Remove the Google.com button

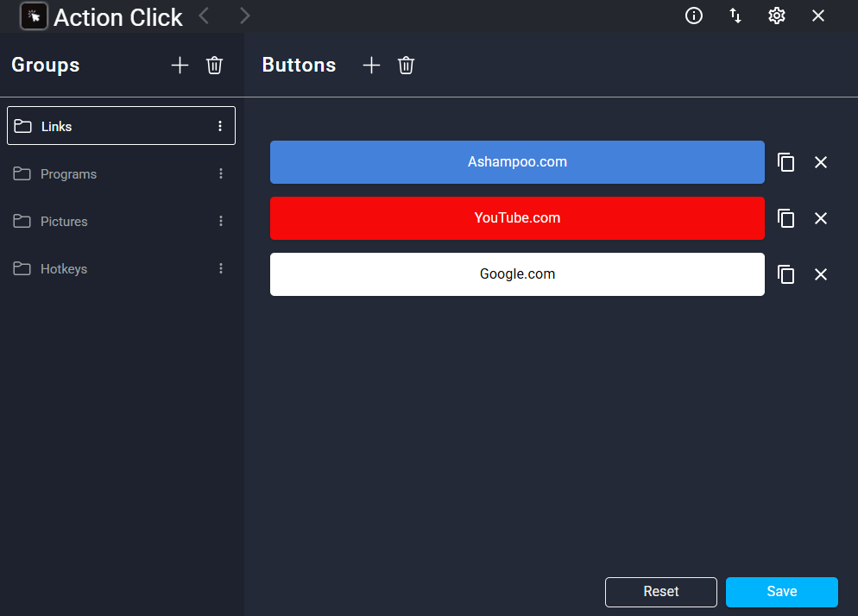(x=820, y=274)
